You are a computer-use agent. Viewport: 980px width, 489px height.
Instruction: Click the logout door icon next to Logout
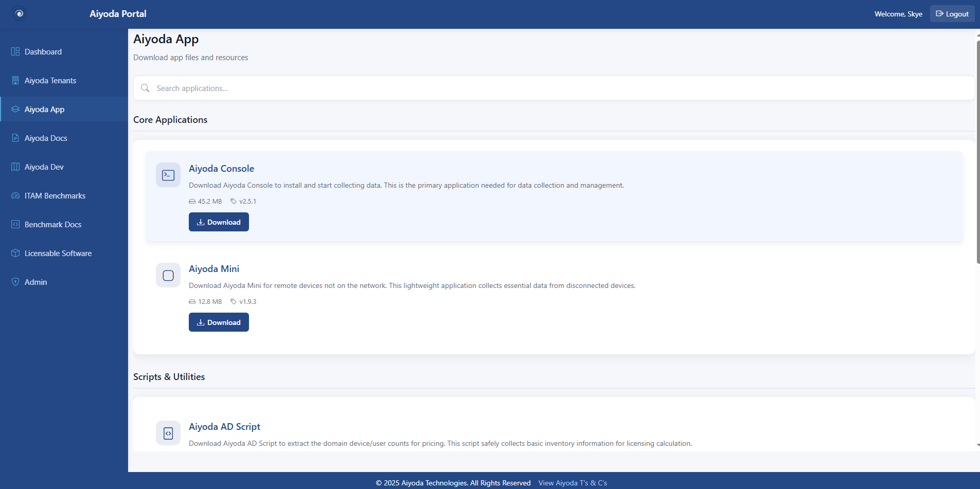click(940, 13)
